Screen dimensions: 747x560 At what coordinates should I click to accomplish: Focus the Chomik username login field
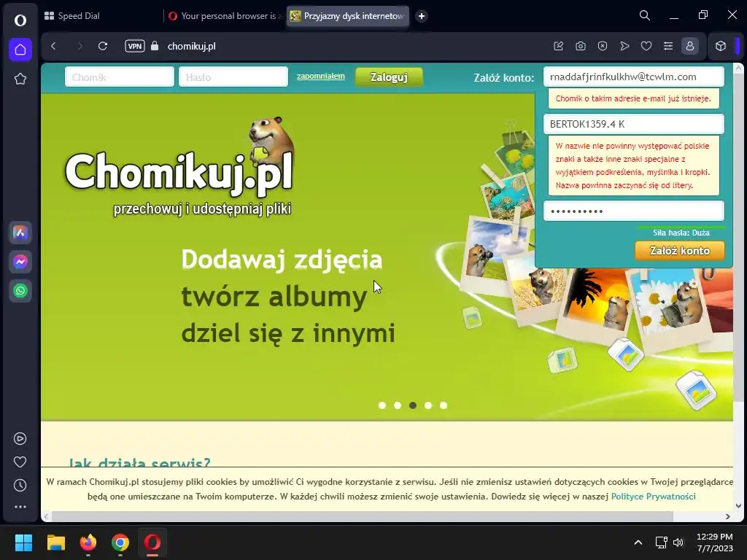pyautogui.click(x=119, y=77)
